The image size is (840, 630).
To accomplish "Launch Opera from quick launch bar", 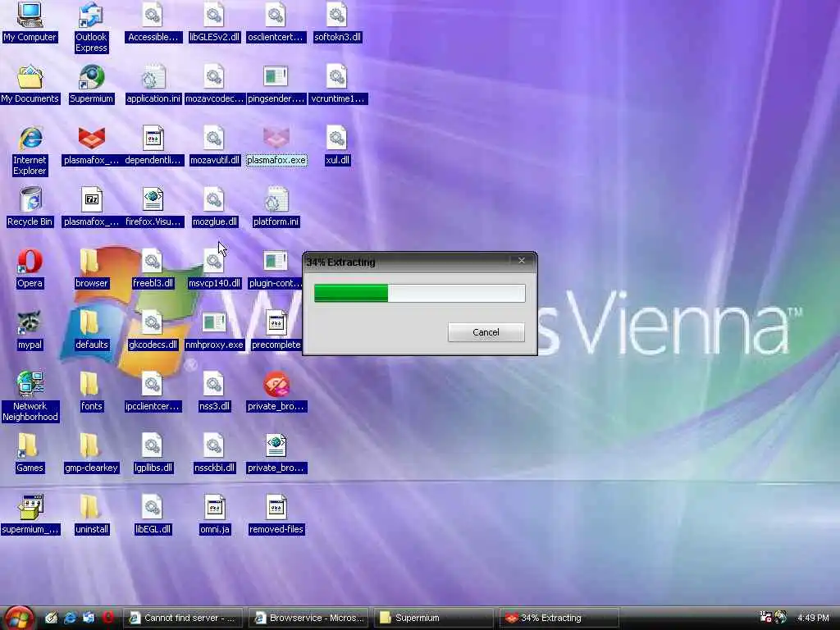I will [108, 618].
